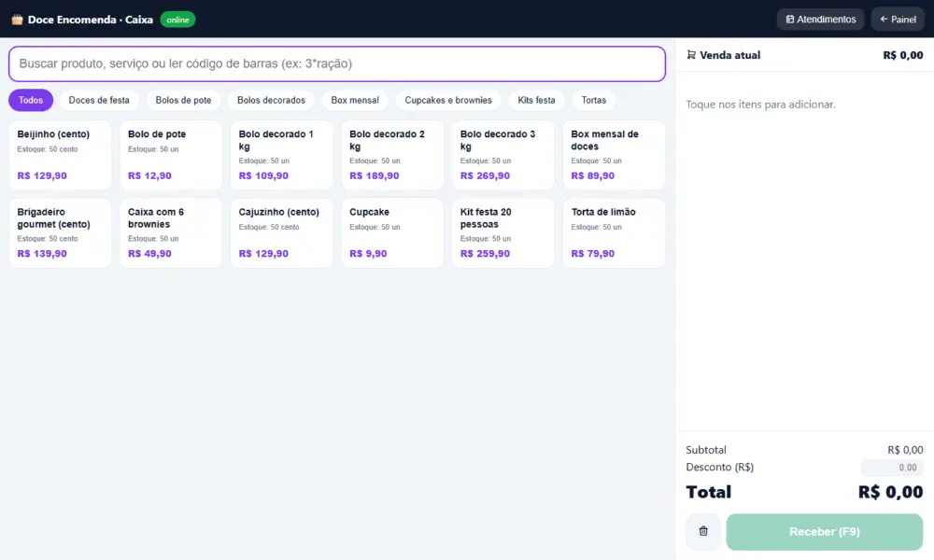Click the Desconto (R$) input field
The height and width of the screenshot is (560, 934).
pyautogui.click(x=892, y=468)
